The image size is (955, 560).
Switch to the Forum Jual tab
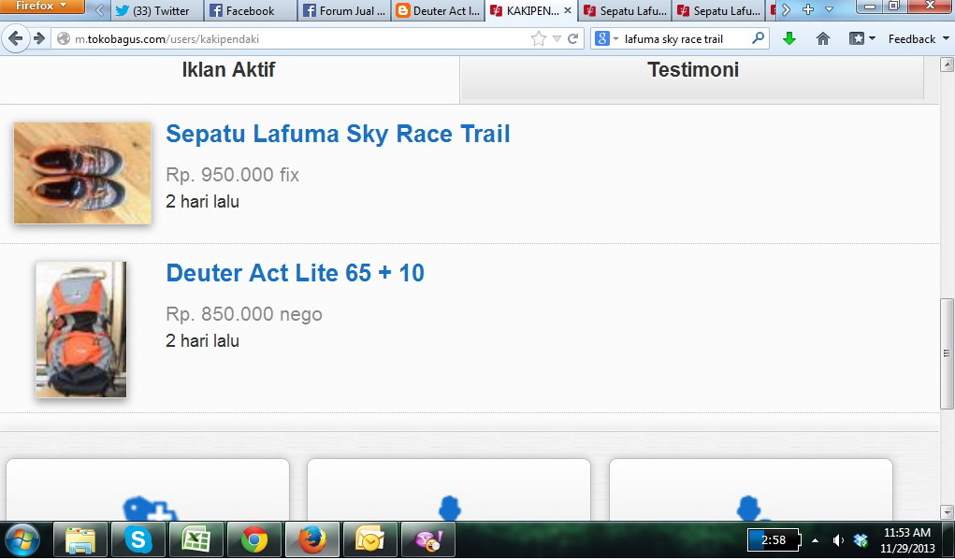pos(344,11)
